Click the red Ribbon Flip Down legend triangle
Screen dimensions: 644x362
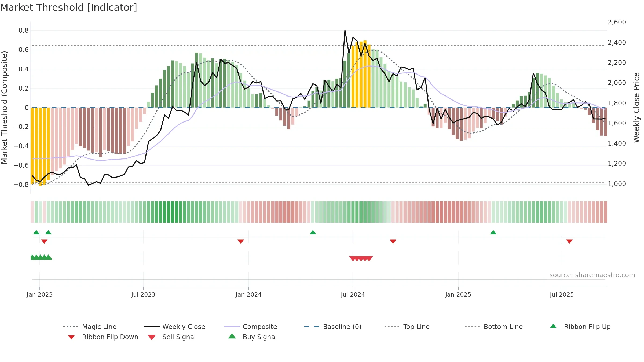click(x=71, y=337)
